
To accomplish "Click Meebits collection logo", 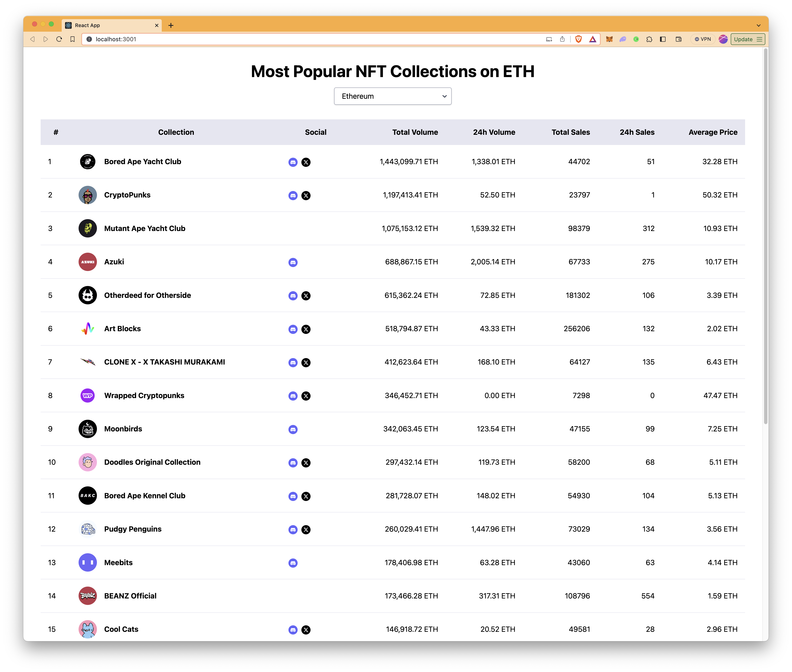I will pyautogui.click(x=88, y=562).
